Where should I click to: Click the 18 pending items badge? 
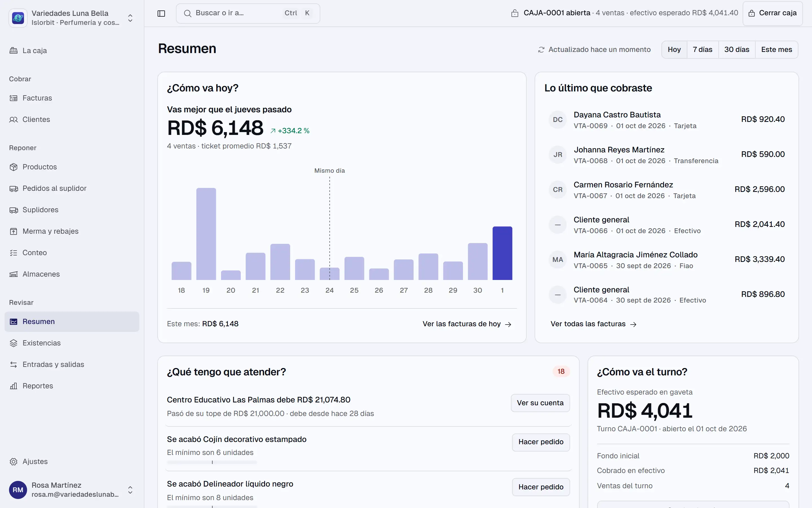[561, 371]
